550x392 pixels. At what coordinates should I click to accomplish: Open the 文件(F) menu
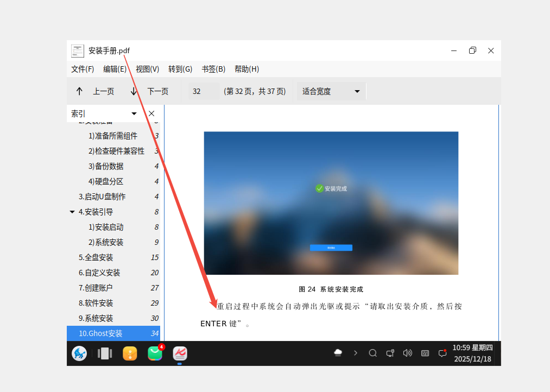pos(83,69)
